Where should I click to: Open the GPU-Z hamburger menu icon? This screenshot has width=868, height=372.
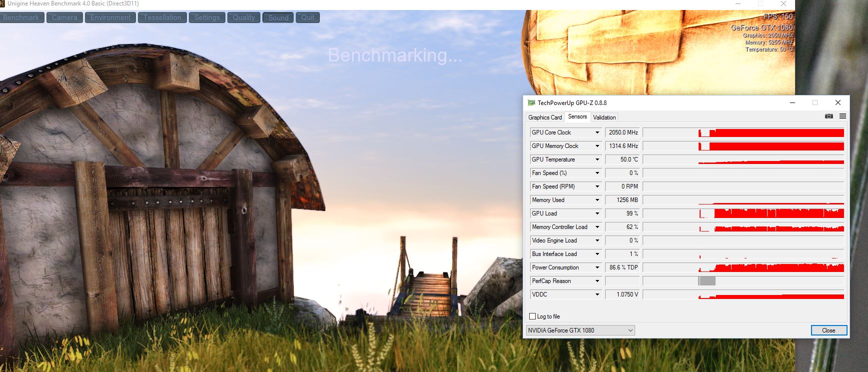tap(843, 116)
